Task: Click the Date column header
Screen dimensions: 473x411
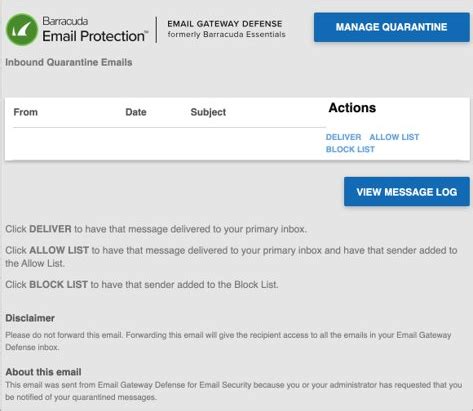Action: (x=136, y=112)
